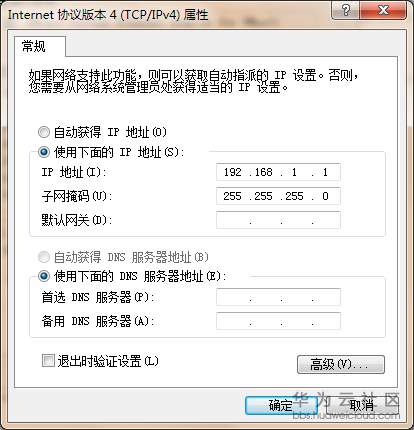This screenshot has height=430, width=414.
Task: Click the 备用 DNS 服务器 field
Action: pyautogui.click(x=278, y=321)
